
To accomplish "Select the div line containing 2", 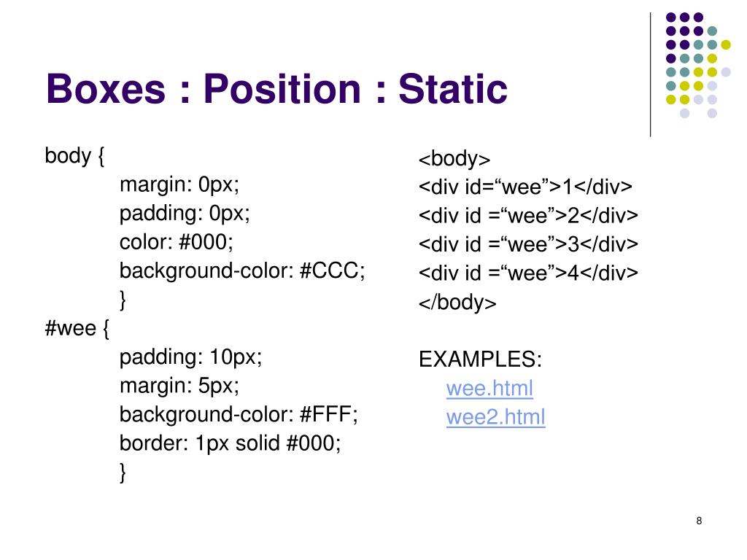I will tap(528, 215).
